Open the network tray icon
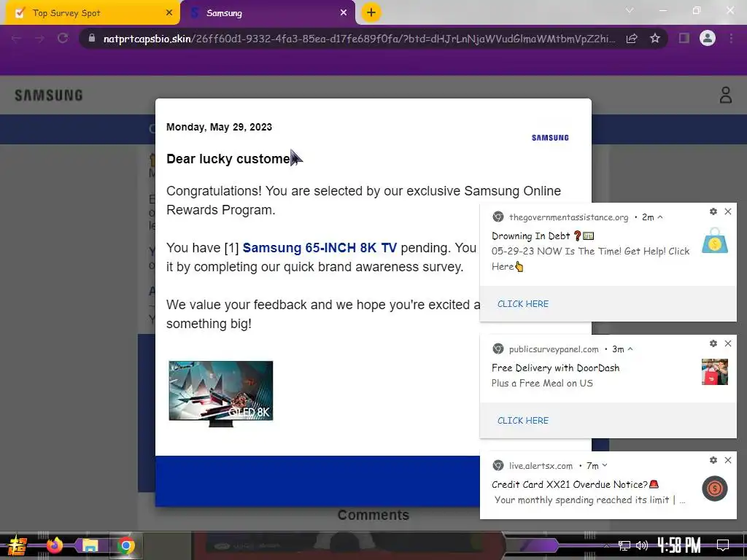The height and width of the screenshot is (560, 747). 624,545
